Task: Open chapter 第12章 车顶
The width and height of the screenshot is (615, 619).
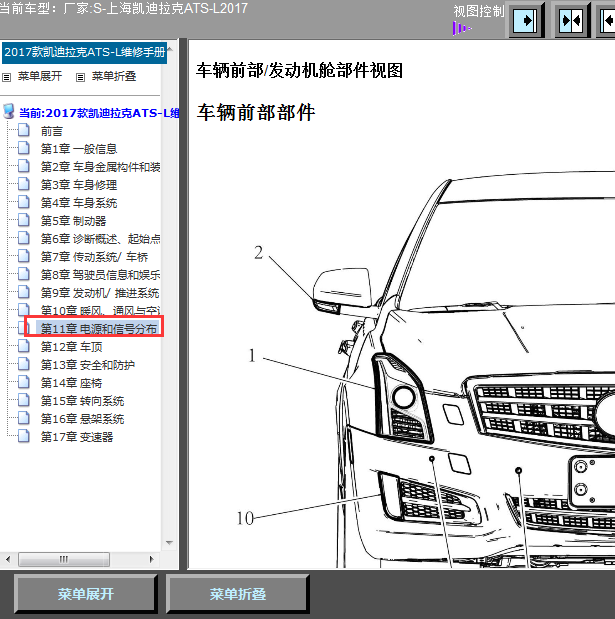Action: 71,347
